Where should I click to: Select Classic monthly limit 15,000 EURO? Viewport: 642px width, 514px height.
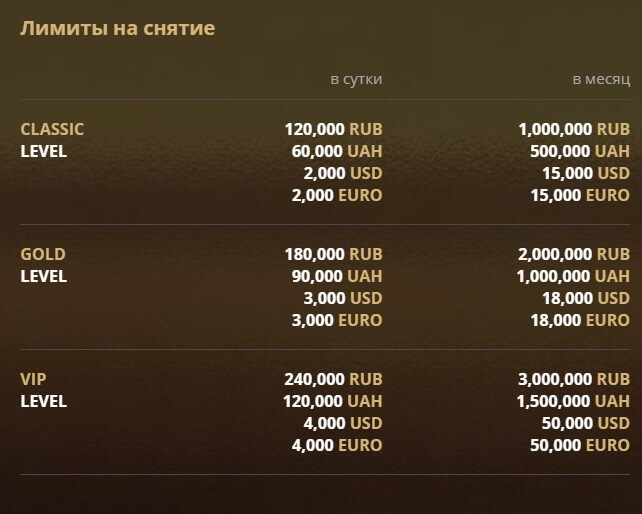580,195
